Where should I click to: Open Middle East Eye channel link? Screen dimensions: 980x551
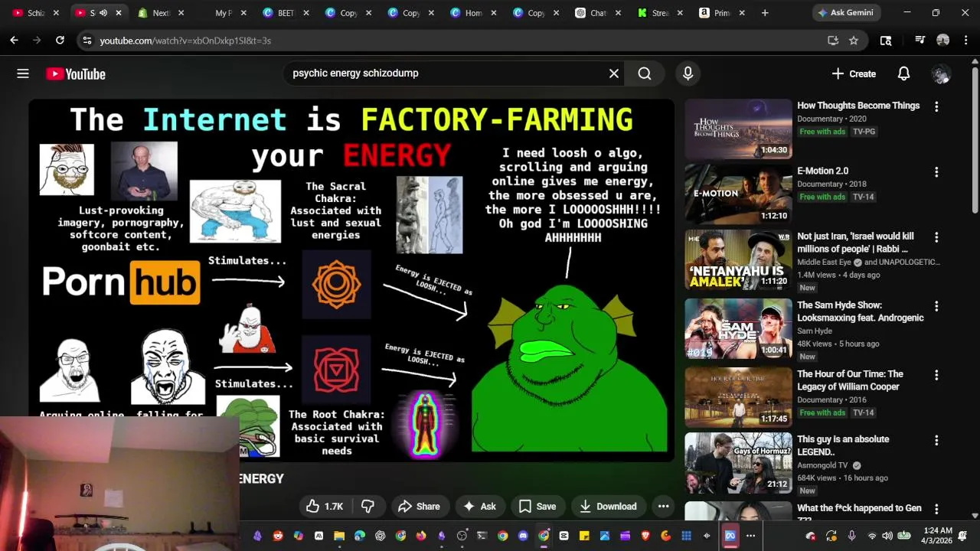pos(825,262)
